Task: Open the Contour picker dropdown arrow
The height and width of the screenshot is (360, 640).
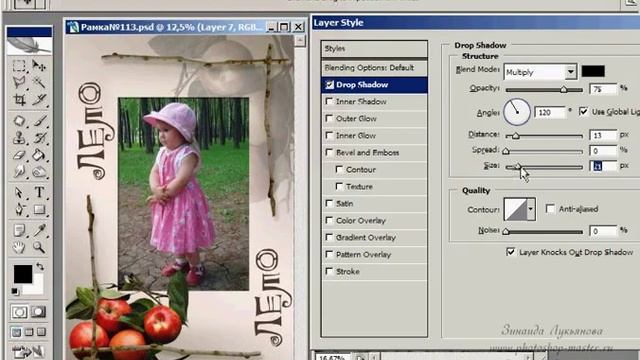Action: [x=530, y=209]
